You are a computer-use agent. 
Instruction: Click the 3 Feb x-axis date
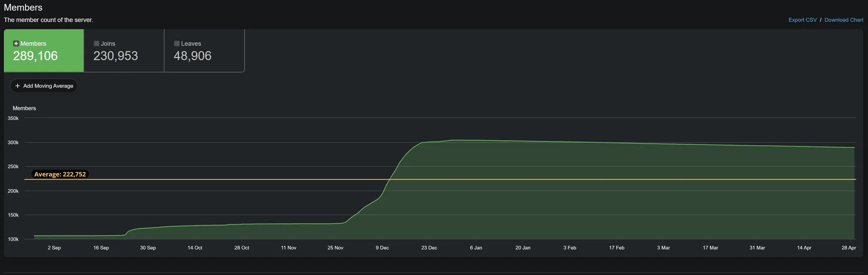[570, 247]
